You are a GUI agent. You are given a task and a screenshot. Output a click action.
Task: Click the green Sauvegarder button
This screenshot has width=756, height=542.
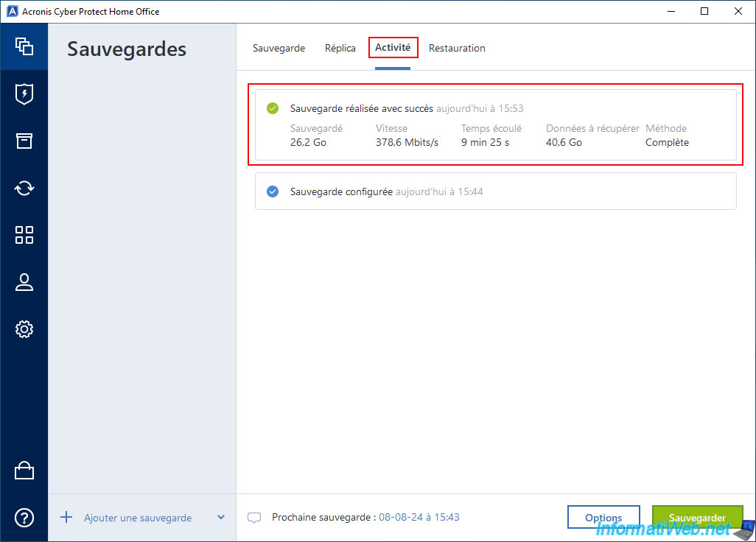click(697, 518)
